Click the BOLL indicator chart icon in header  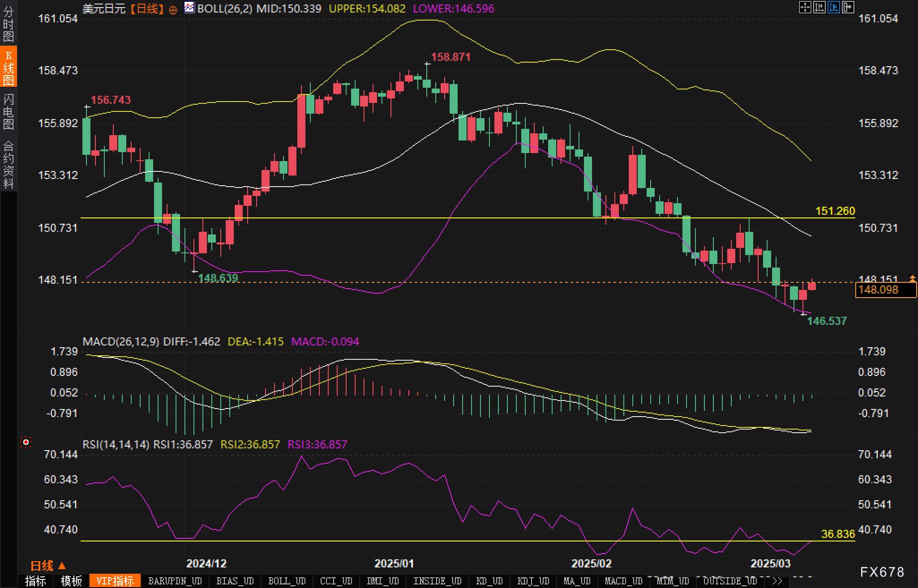tap(189, 8)
